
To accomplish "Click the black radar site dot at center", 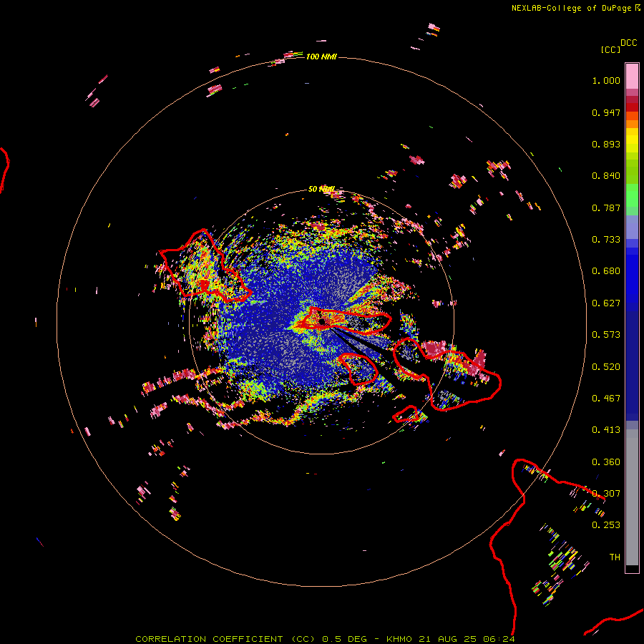I will 322,321.
